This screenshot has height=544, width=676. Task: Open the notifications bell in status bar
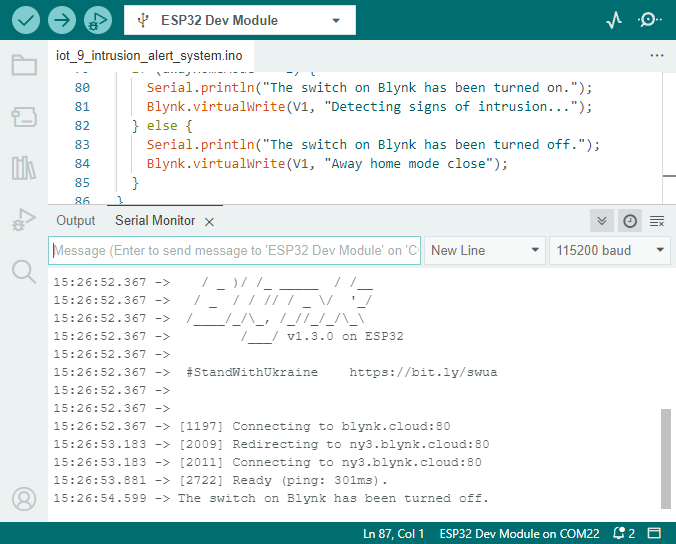click(x=623, y=533)
